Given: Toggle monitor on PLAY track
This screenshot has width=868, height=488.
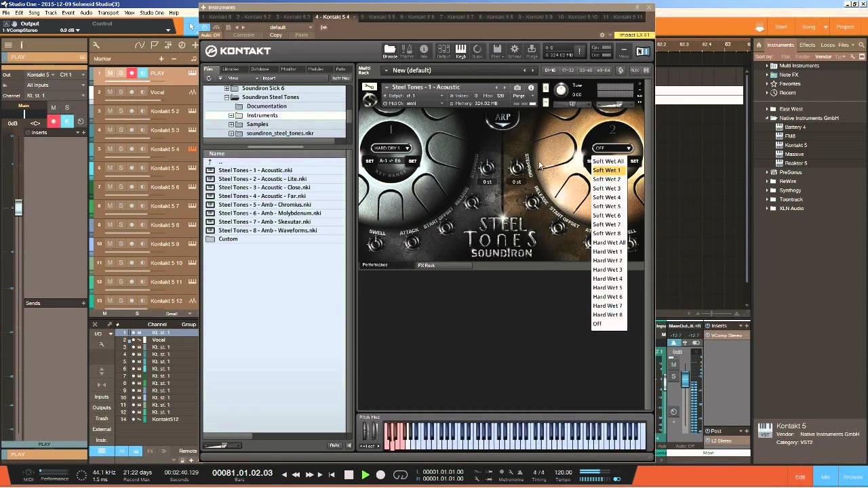Looking at the screenshot, I should pyautogui.click(x=142, y=73).
